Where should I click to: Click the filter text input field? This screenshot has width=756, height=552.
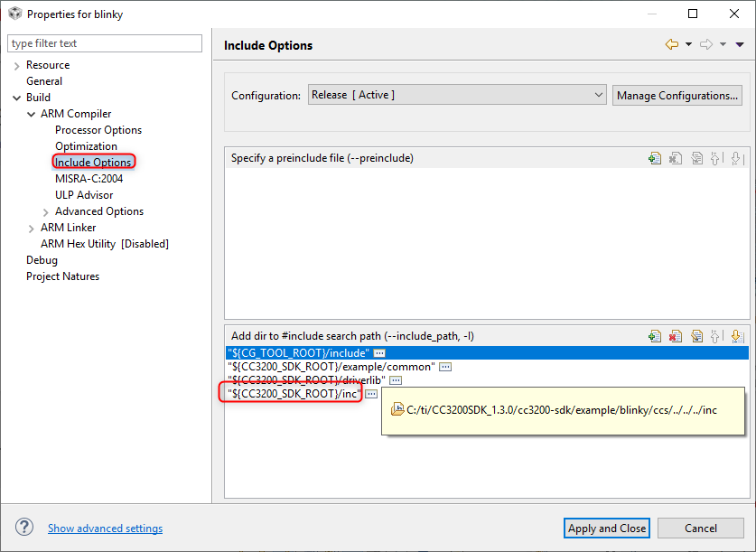click(105, 43)
